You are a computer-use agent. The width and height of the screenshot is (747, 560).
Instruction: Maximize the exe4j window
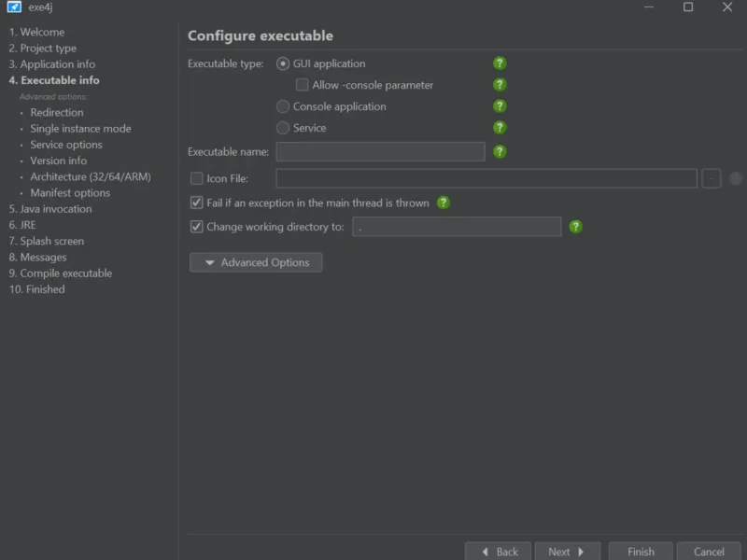pos(688,7)
